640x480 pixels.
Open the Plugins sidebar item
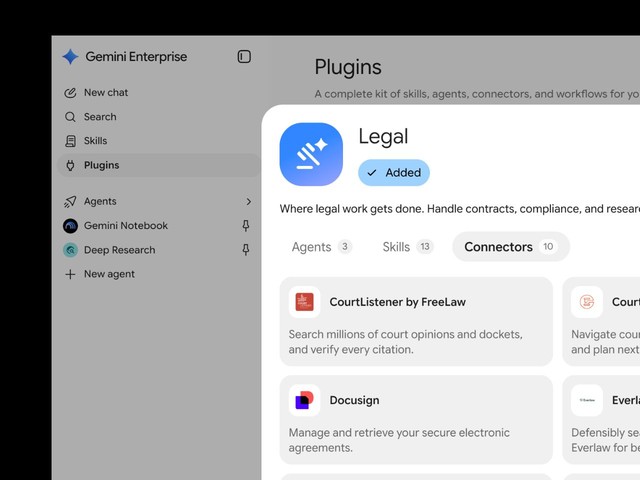(158, 165)
